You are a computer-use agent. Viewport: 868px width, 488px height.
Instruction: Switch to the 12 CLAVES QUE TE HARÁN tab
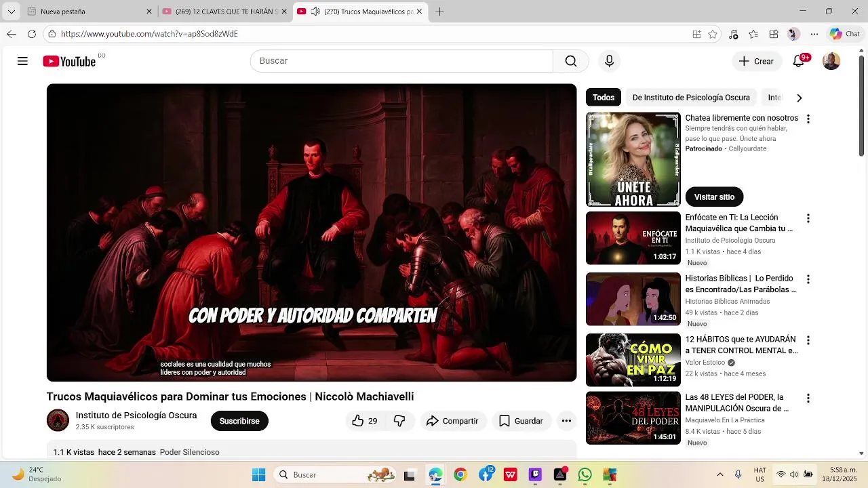225,12
